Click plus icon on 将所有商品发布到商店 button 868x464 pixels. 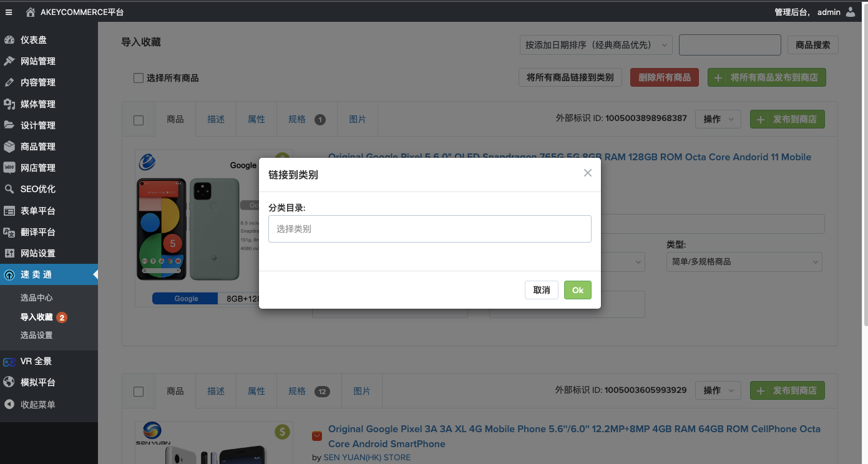click(718, 78)
